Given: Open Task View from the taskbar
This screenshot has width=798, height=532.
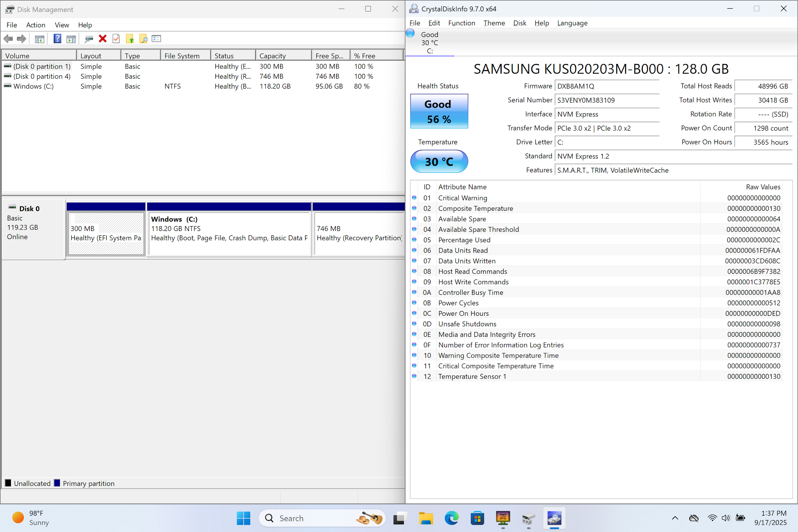Looking at the screenshot, I should click(399, 518).
